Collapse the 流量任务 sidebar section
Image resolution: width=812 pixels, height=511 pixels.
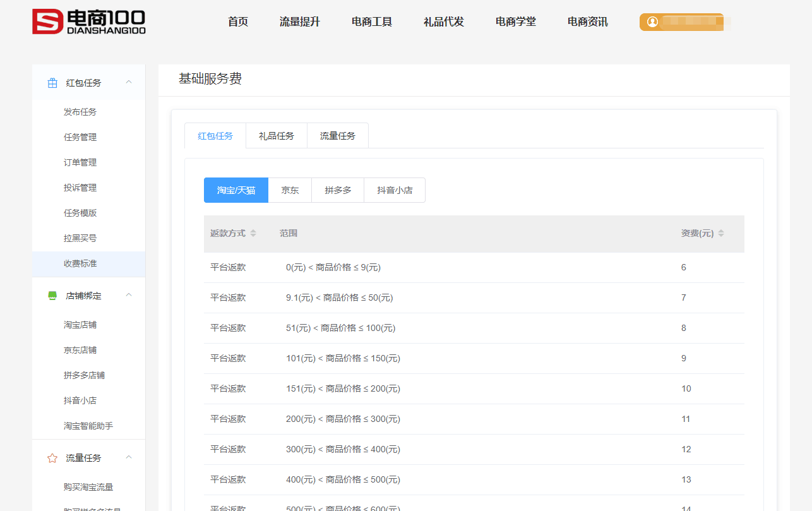(x=129, y=457)
